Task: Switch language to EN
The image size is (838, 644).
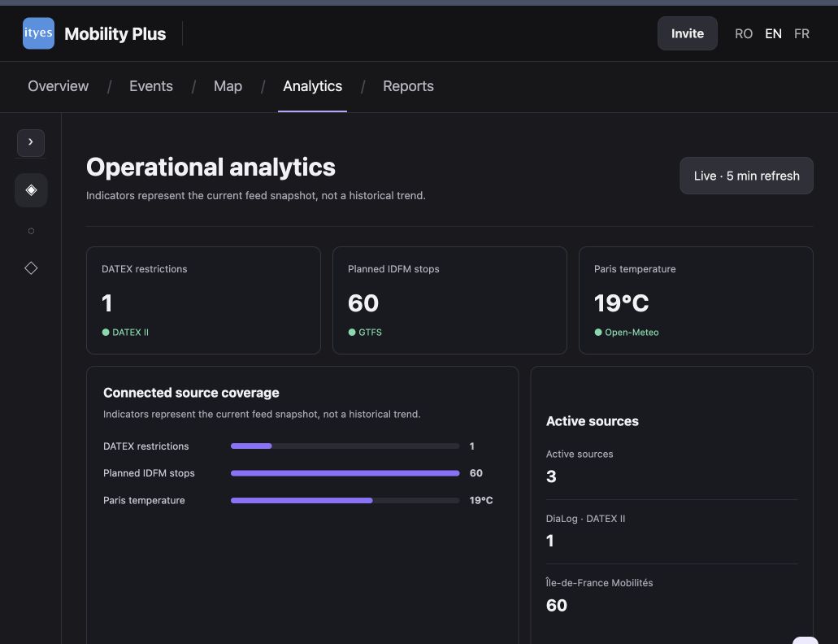Action: coord(773,33)
